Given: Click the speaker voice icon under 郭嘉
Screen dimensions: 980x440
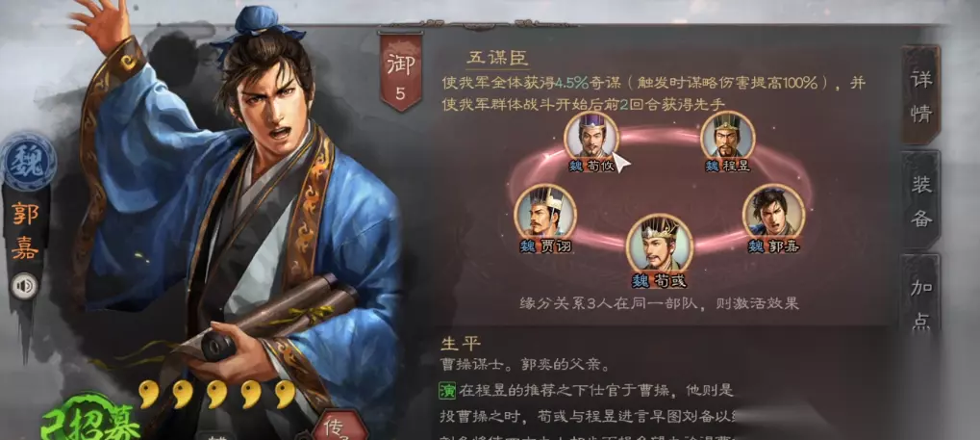Looking at the screenshot, I should [25, 287].
